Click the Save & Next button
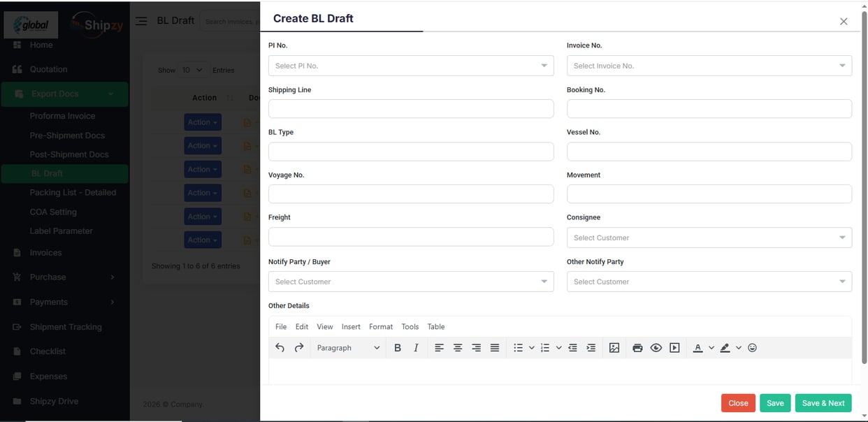This screenshot has width=868, height=422. click(823, 402)
